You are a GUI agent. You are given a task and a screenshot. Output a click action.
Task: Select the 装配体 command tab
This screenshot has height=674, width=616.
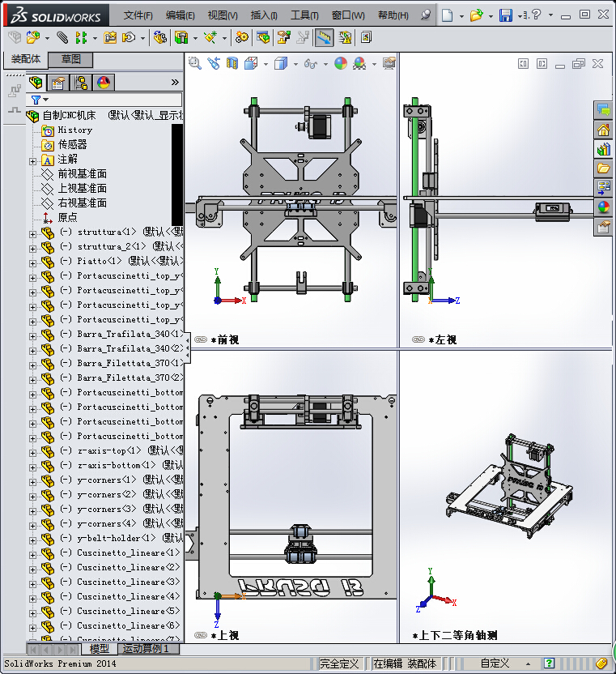[26, 59]
